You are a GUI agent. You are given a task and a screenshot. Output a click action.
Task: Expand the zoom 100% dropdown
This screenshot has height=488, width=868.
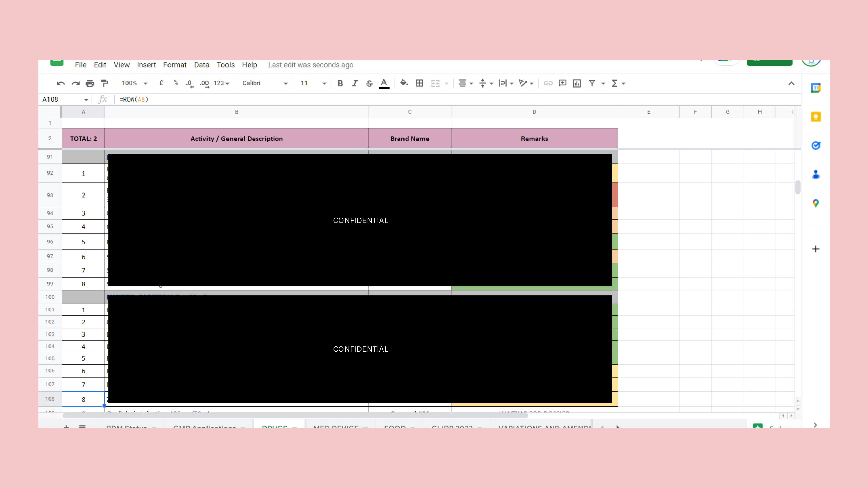point(135,83)
